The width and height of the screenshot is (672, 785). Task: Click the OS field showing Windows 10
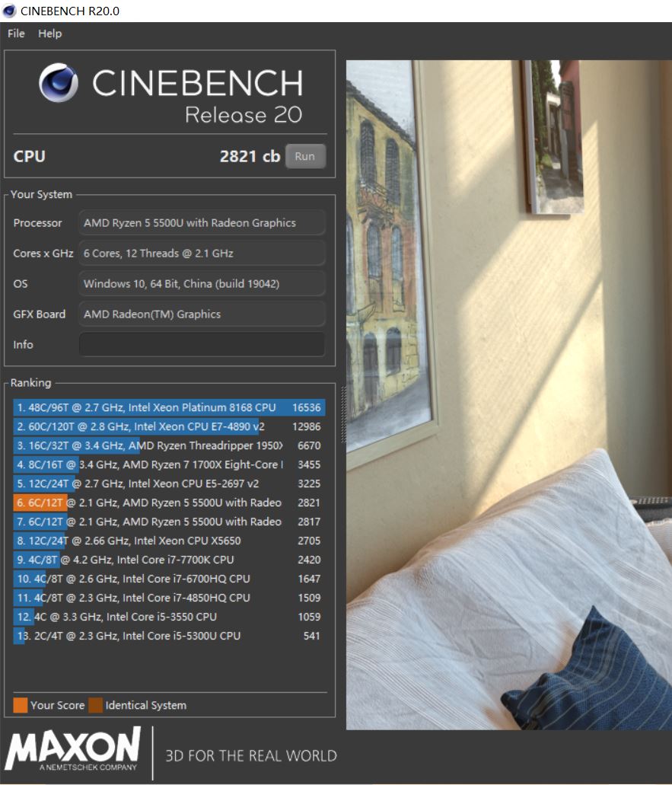202,284
